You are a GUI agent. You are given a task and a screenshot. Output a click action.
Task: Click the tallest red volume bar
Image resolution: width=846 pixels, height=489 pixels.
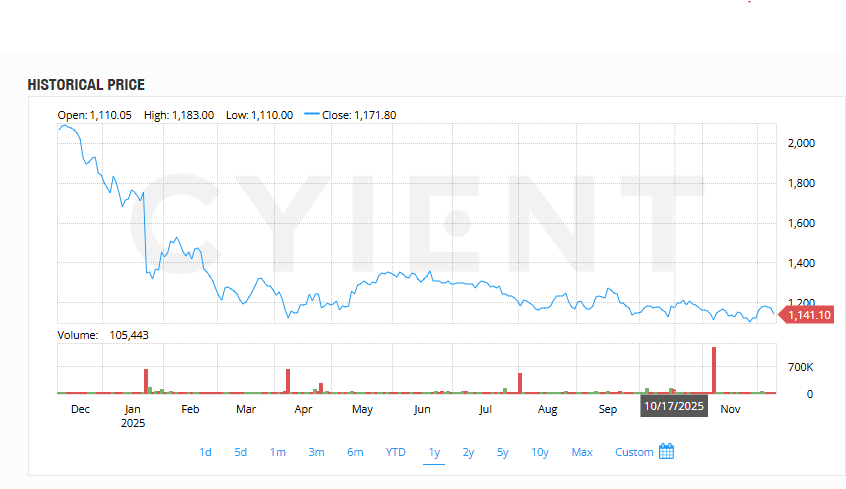[714, 370]
